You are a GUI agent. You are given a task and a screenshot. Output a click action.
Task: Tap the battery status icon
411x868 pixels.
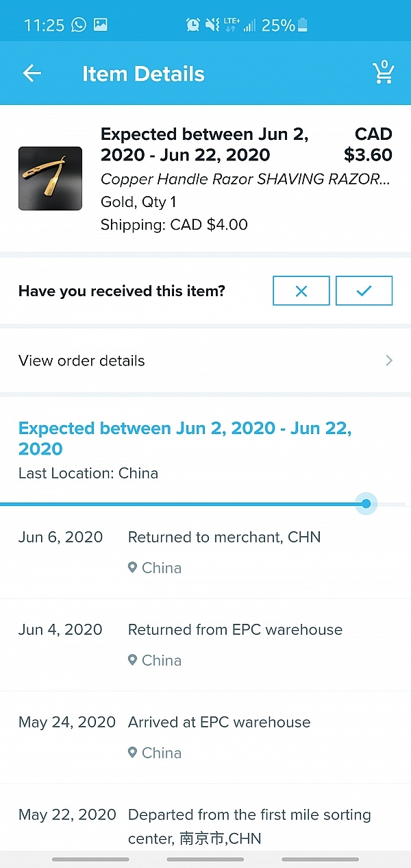click(x=303, y=25)
